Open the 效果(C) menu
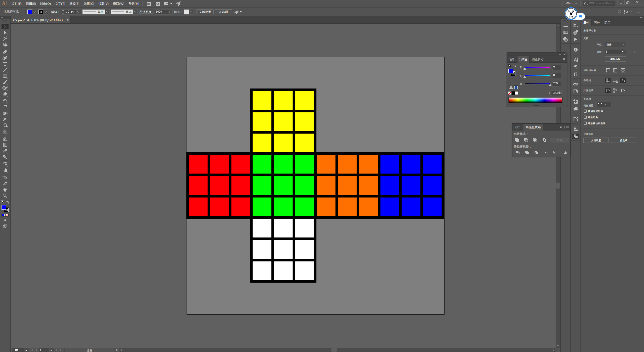Image resolution: width=644 pixels, height=352 pixels. pos(89,4)
